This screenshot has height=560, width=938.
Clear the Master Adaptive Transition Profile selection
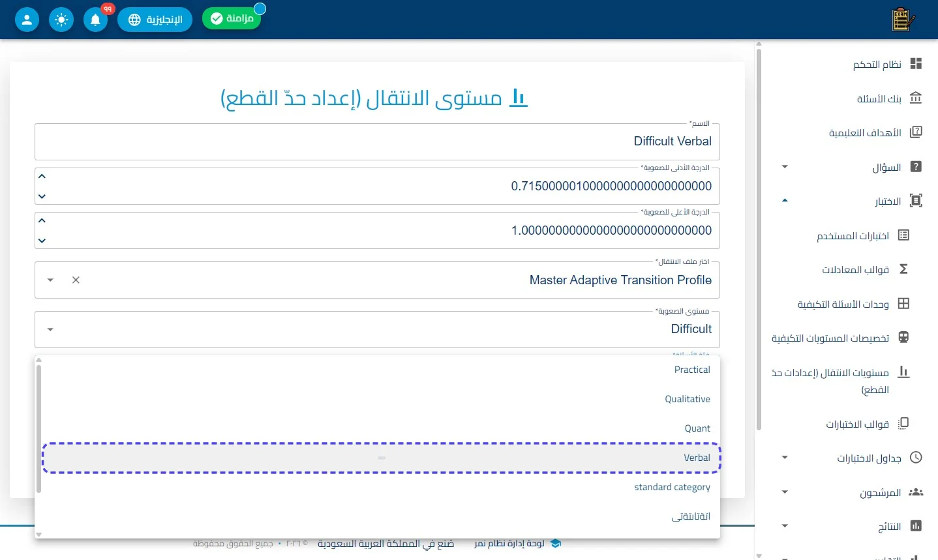[x=76, y=280]
